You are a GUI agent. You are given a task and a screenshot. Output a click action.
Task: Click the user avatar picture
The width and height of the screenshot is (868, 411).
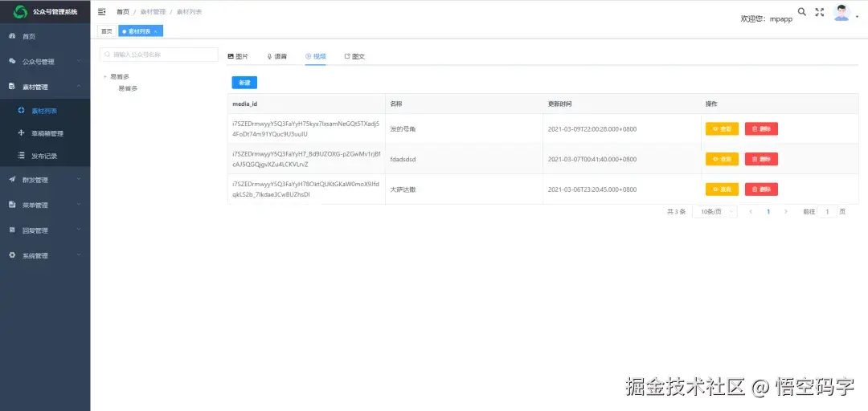point(841,13)
